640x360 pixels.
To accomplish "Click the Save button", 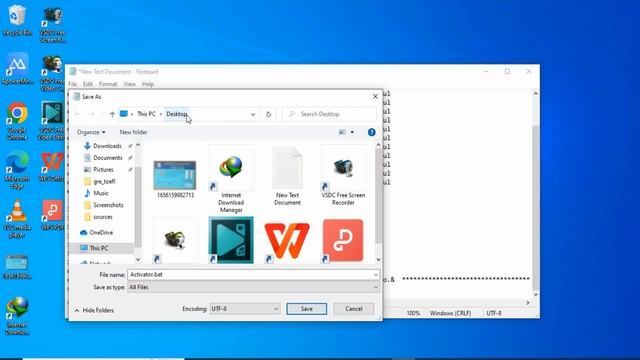I will (307, 309).
